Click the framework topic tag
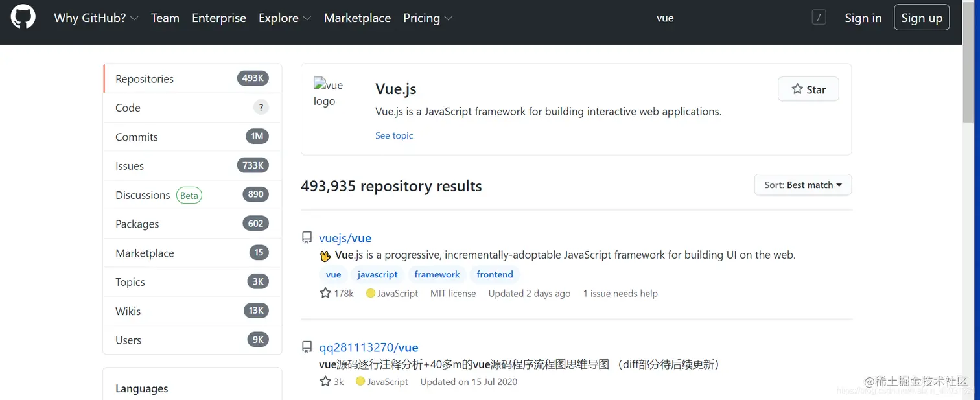The image size is (980, 400). pyautogui.click(x=437, y=274)
